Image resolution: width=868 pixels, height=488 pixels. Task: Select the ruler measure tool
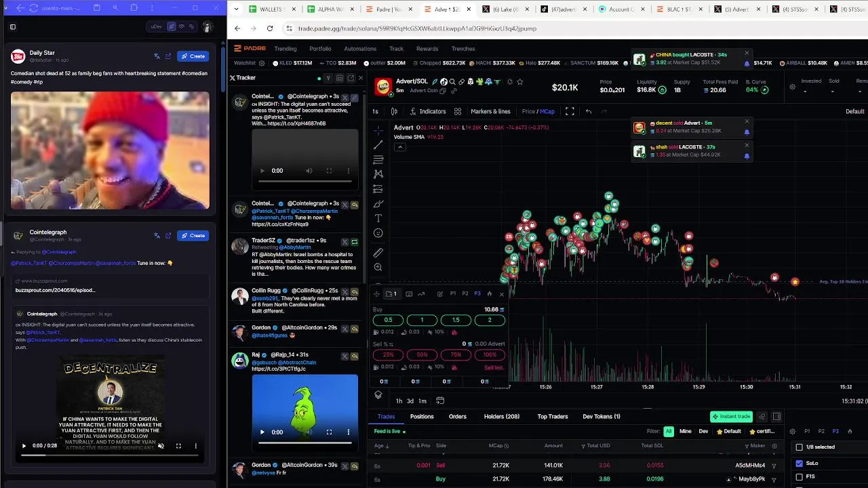click(378, 252)
